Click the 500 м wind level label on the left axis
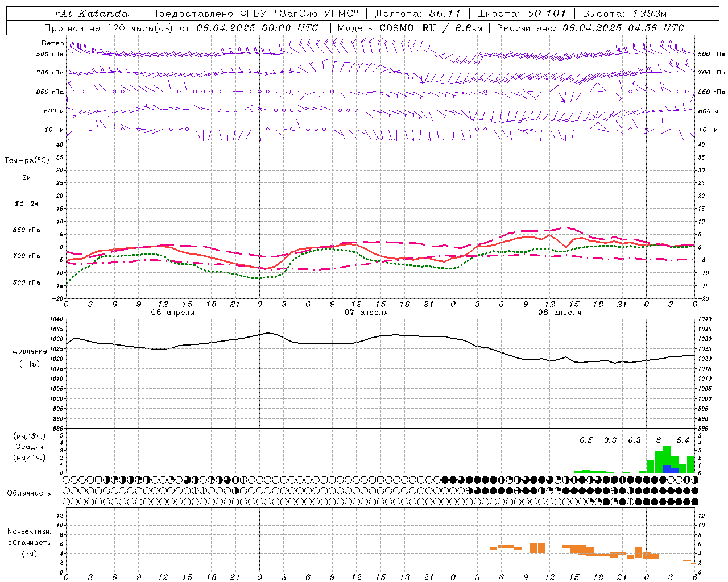 [54, 111]
